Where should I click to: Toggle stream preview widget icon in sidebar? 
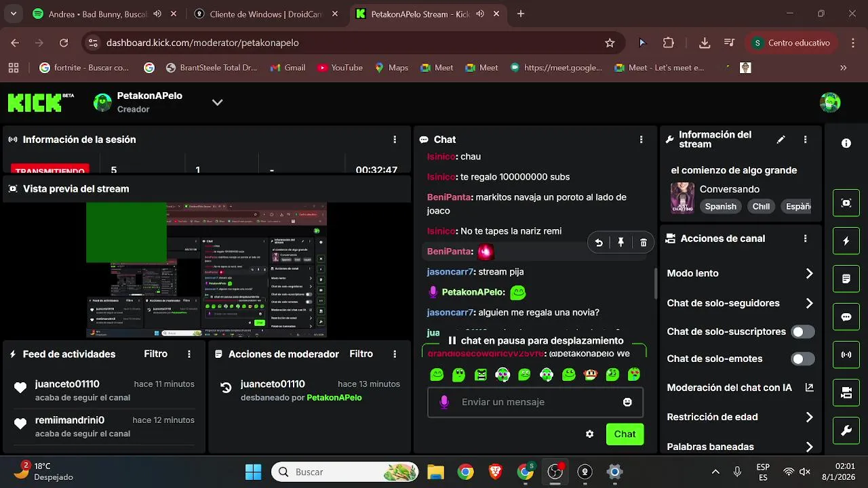coord(846,203)
